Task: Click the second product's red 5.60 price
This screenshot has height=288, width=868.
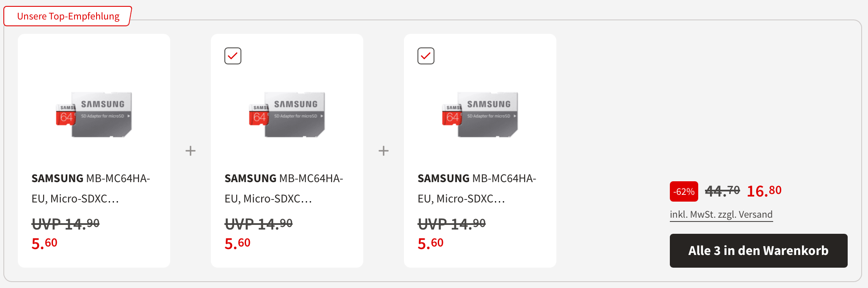Action: [x=238, y=244]
